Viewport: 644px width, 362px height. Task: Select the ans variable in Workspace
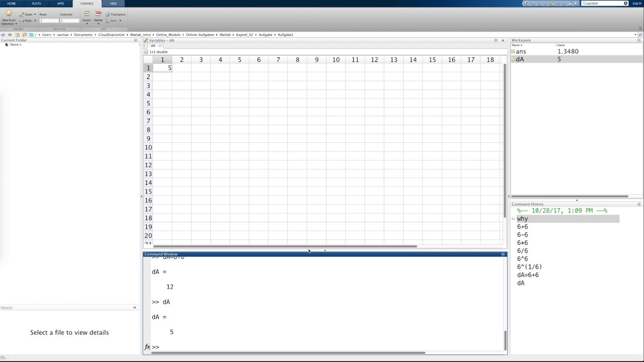pos(577,51)
